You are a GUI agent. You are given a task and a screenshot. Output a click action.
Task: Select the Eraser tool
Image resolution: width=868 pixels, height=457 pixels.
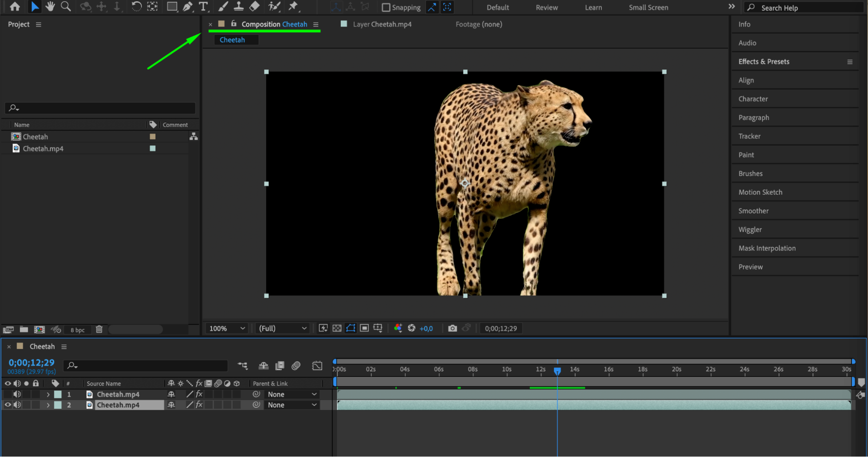[x=254, y=7]
